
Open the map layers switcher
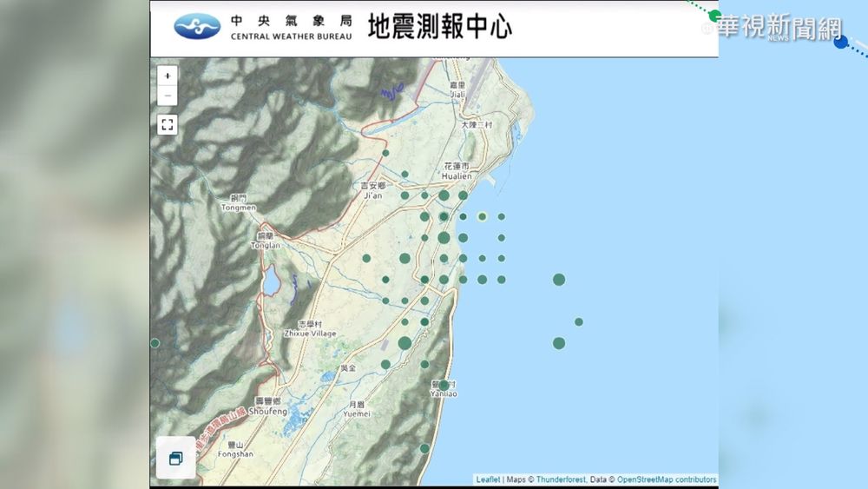(x=176, y=458)
